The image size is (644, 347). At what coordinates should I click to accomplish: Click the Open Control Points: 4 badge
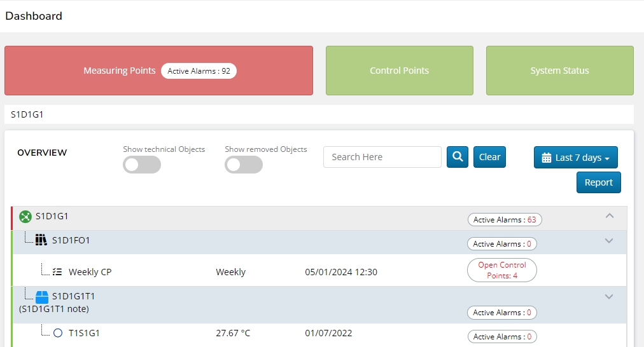coord(501,270)
